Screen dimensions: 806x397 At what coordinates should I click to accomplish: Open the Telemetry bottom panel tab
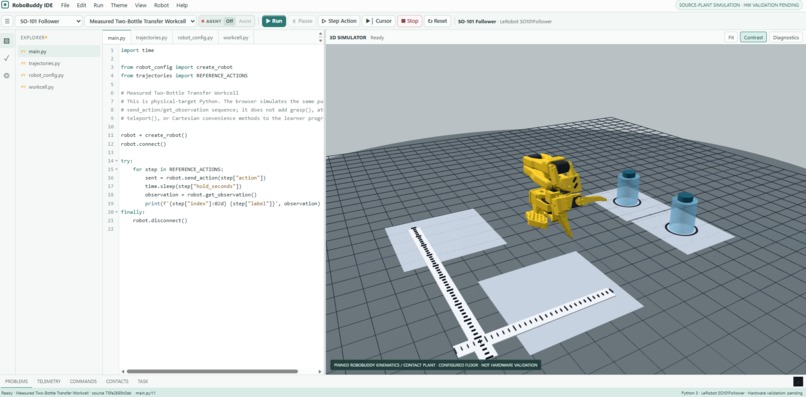point(49,382)
